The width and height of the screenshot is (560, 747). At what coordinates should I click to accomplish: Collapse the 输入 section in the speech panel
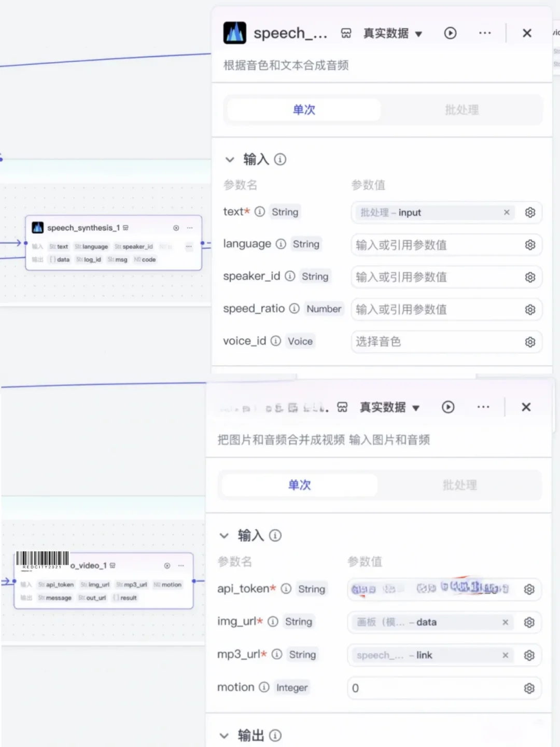point(230,160)
